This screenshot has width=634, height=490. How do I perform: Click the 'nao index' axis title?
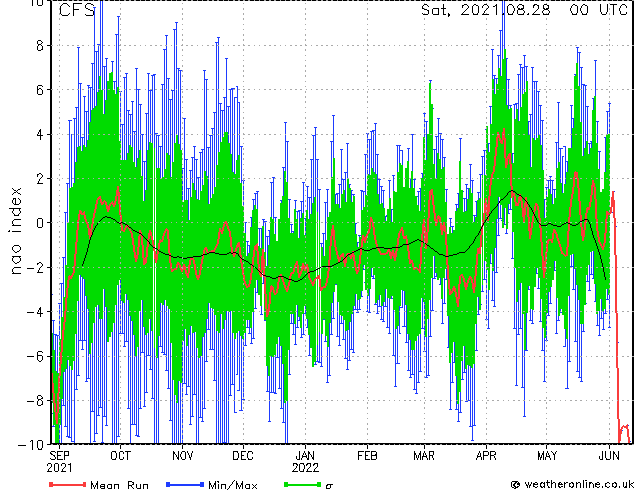pos(15,231)
